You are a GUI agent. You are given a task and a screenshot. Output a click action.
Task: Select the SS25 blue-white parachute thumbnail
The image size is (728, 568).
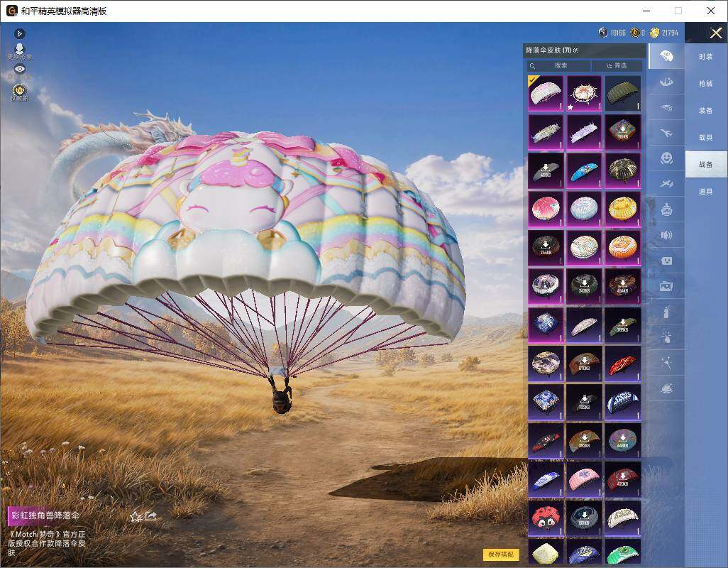point(622,402)
